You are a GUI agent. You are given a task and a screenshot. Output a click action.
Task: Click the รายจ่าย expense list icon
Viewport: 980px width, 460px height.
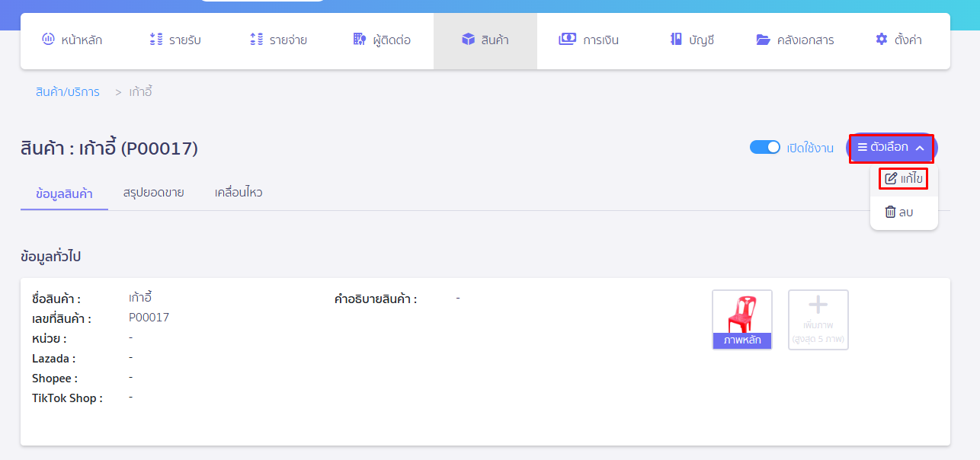[x=256, y=40]
